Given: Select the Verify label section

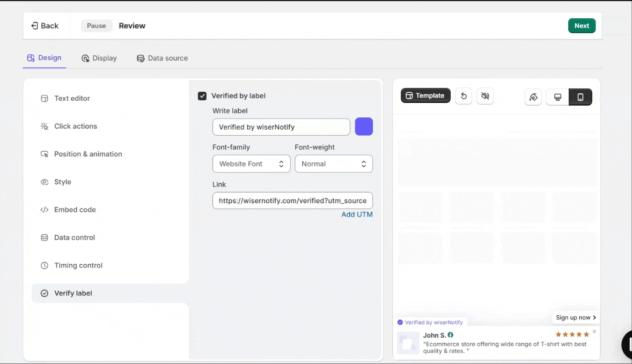Looking at the screenshot, I should [110, 293].
